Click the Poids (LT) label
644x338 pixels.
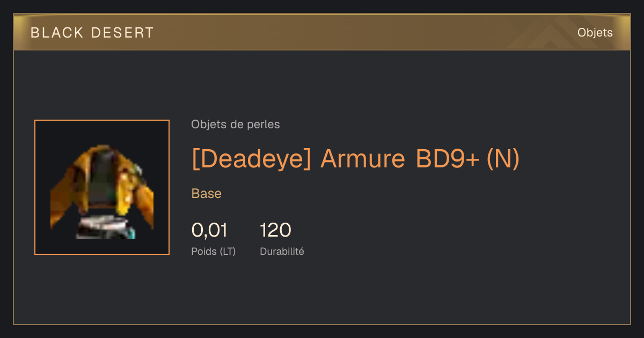(x=214, y=251)
